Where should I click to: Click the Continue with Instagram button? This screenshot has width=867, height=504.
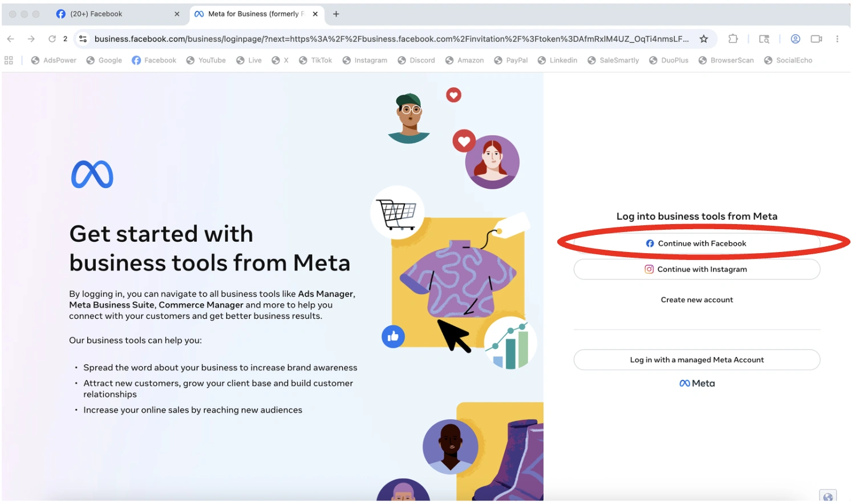point(696,269)
